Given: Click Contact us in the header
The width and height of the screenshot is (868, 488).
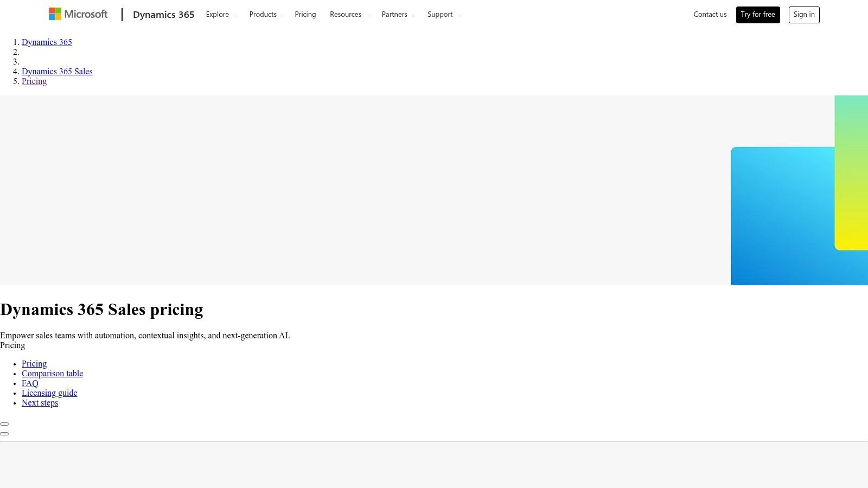Looking at the screenshot, I should (x=710, y=15).
